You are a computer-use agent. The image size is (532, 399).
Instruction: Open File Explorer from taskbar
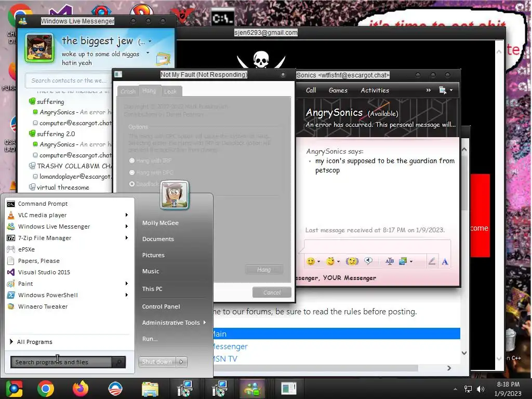[150, 389]
